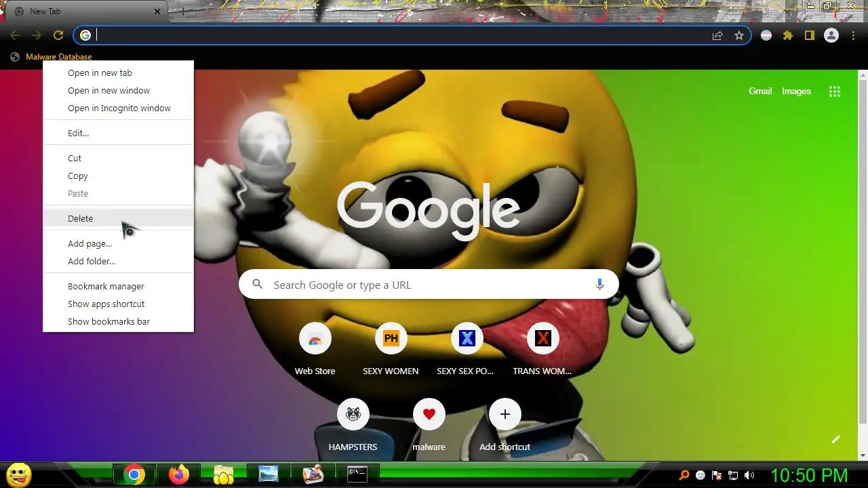
Task: Open Chrome from the taskbar
Action: (134, 475)
